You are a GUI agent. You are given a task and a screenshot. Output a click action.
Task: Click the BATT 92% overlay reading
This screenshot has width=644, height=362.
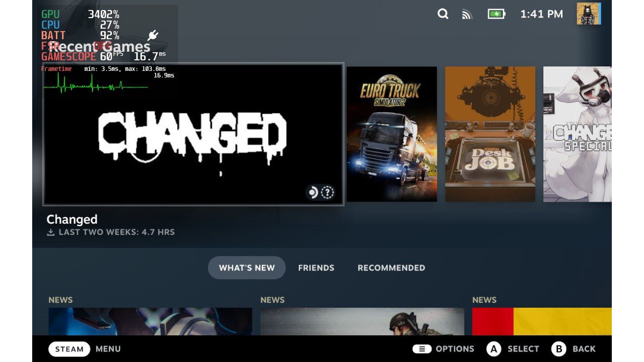pyautogui.click(x=80, y=35)
